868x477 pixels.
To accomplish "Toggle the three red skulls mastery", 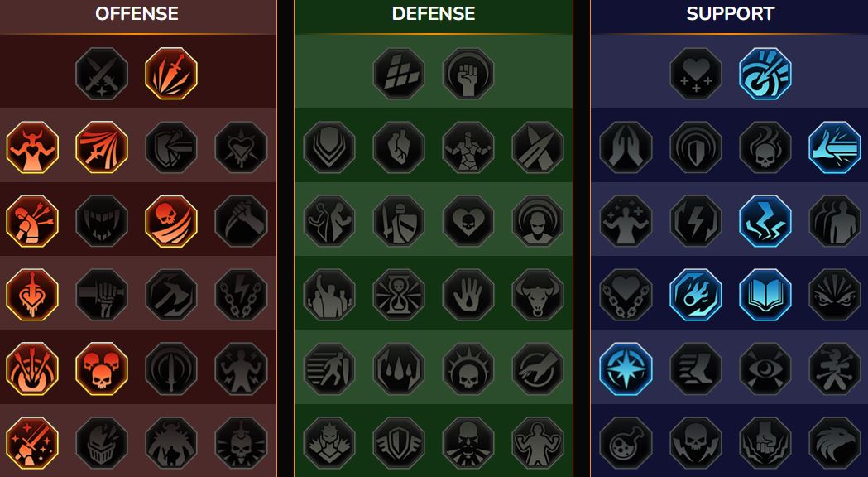I will pyautogui.click(x=102, y=369).
